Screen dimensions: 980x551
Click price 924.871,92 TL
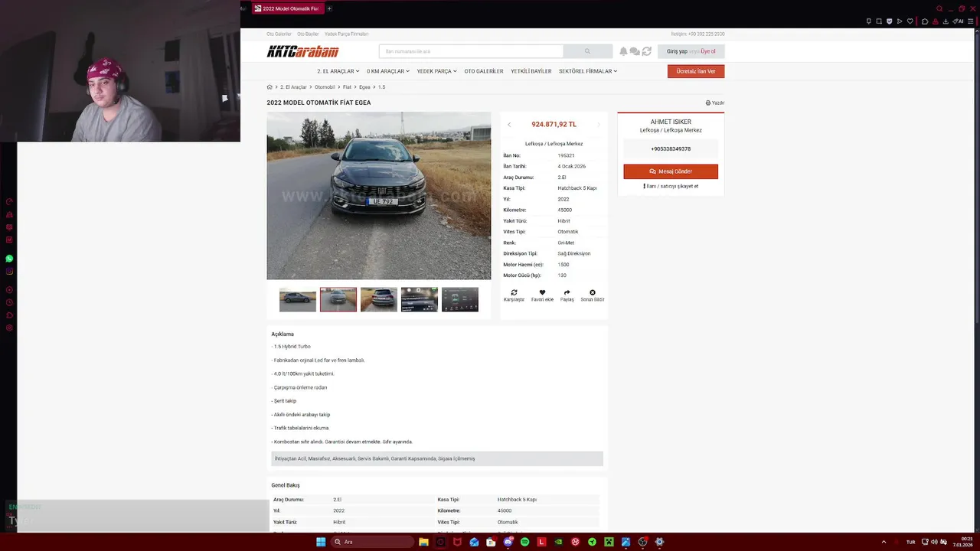tap(554, 124)
